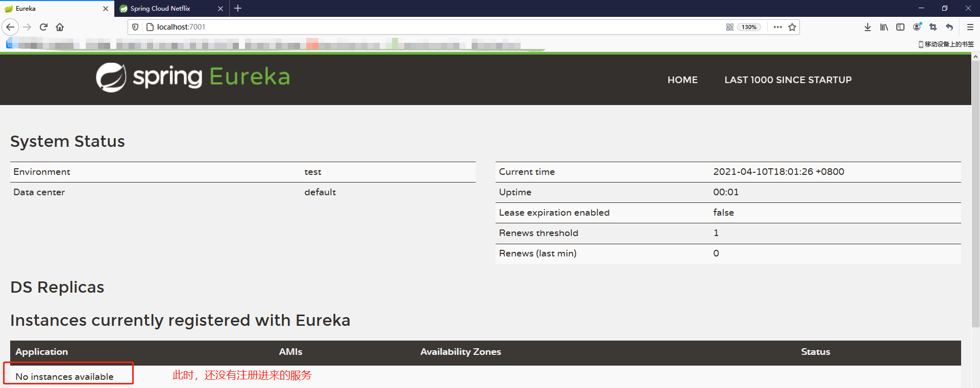Click the undo arrow toolbar icon
Image resolution: width=980 pixels, height=388 pixels.
click(x=949, y=27)
